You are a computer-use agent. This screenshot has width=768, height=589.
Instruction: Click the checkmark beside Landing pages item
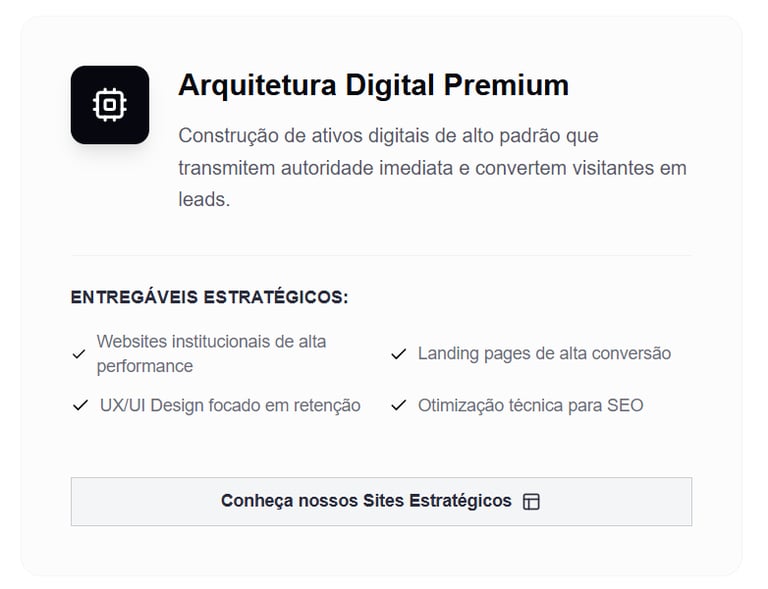click(398, 354)
